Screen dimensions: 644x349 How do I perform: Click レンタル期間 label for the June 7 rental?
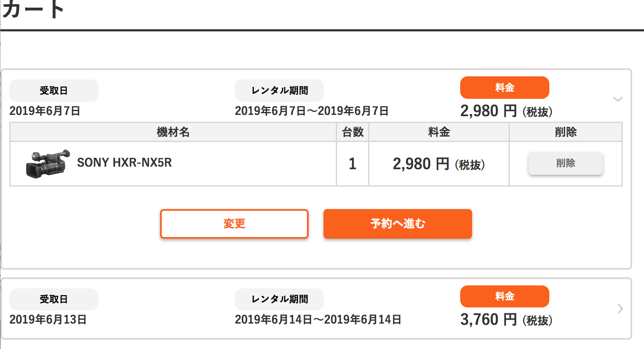point(279,91)
